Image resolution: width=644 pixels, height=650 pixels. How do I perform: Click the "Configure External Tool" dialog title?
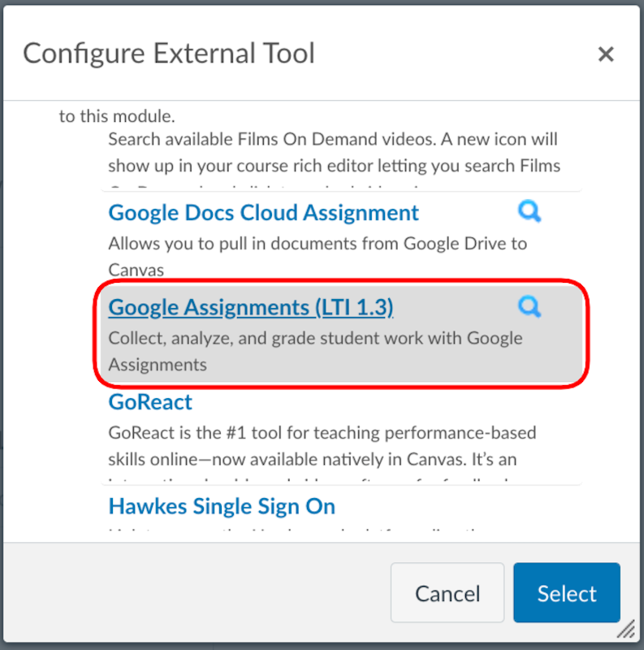169,54
